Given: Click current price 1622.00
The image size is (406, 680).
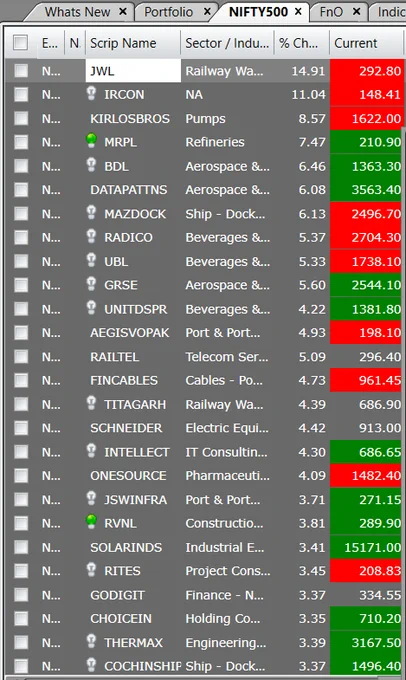Looking at the screenshot, I should point(367,118).
